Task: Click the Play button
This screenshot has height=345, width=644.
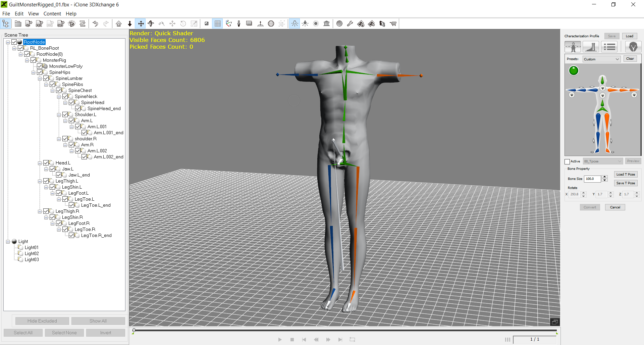Action: (280, 340)
